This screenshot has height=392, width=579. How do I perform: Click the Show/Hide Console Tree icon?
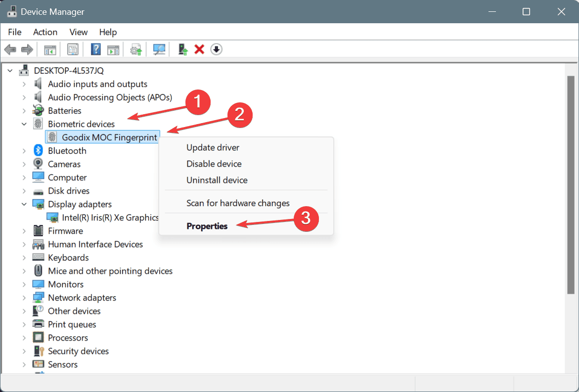[x=50, y=49]
